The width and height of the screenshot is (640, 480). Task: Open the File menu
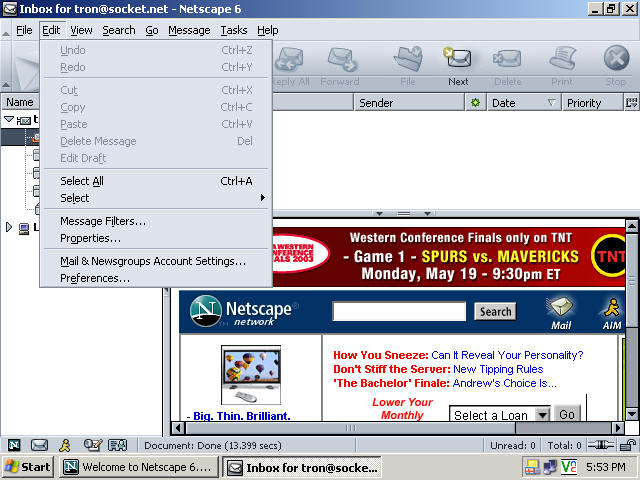(x=24, y=30)
